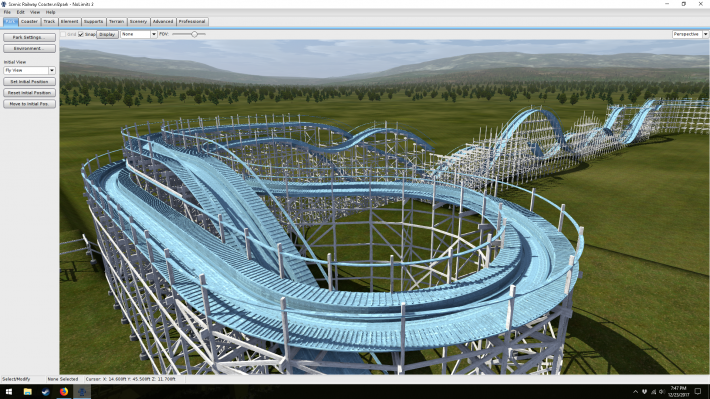Click the None Selected status text
710x399 pixels.
point(63,379)
